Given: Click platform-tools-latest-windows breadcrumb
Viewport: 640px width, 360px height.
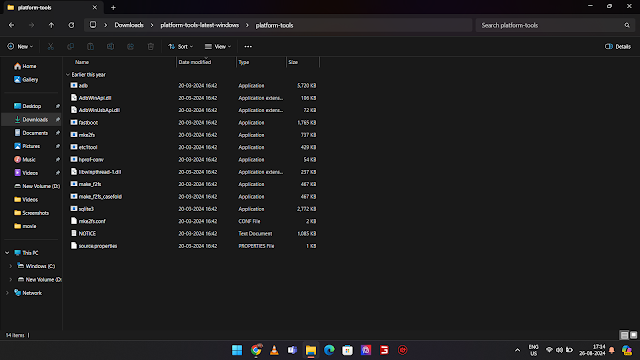Looking at the screenshot, I should [x=200, y=25].
